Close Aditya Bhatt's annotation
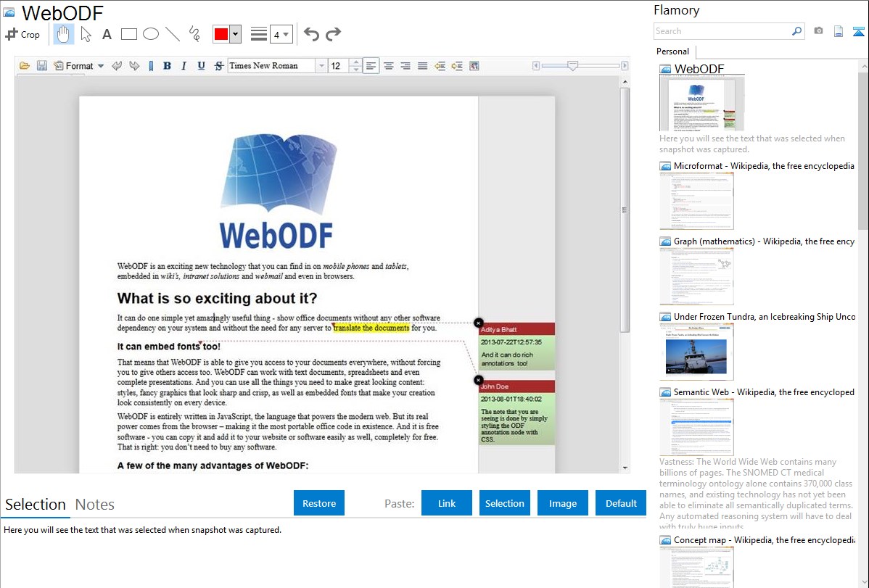 478,323
